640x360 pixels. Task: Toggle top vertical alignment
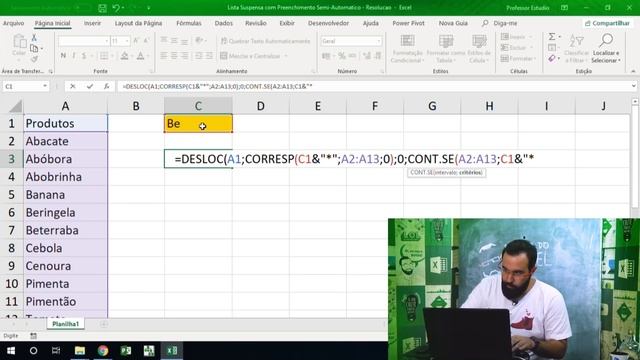point(164,40)
